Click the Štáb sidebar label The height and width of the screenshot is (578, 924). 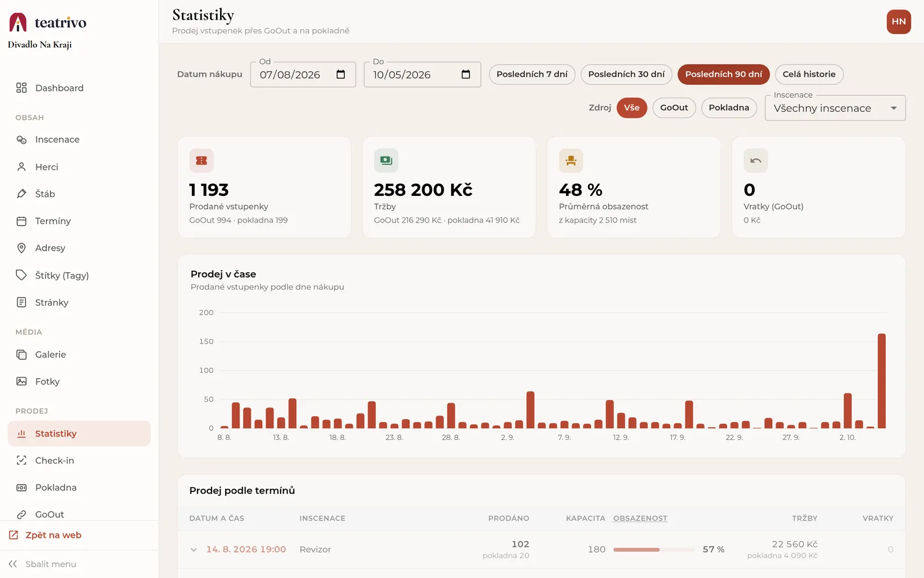tap(45, 194)
